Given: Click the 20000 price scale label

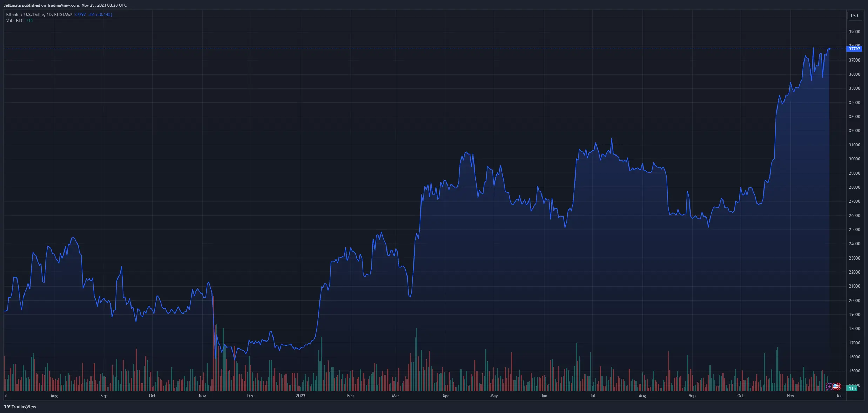Looking at the screenshot, I should click(854, 301).
